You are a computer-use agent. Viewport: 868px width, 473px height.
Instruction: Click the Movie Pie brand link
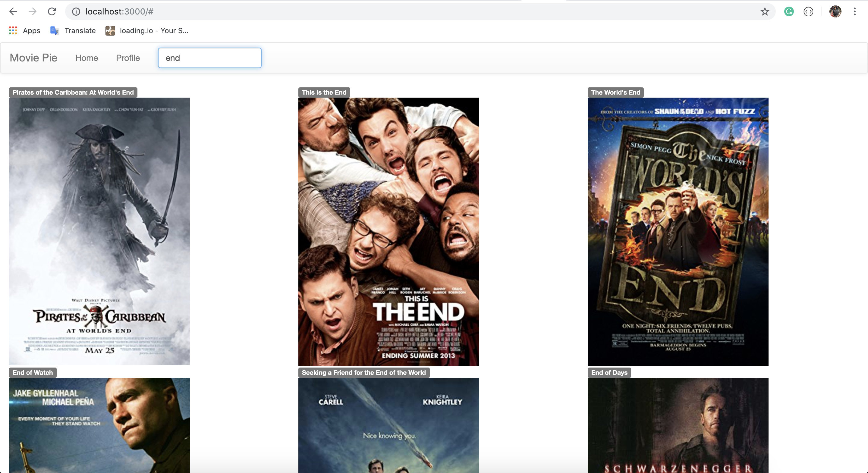click(33, 58)
